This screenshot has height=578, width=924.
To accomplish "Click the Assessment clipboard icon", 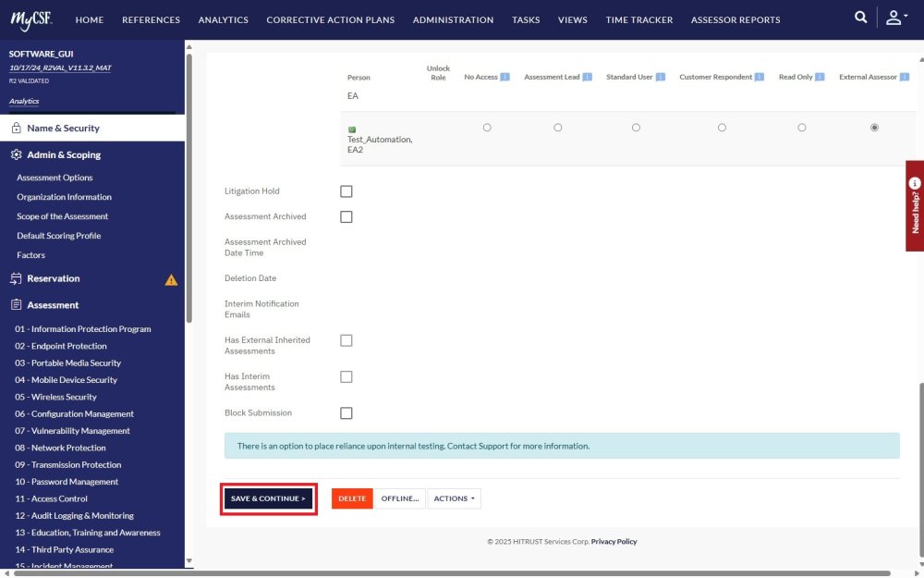I will pos(16,305).
